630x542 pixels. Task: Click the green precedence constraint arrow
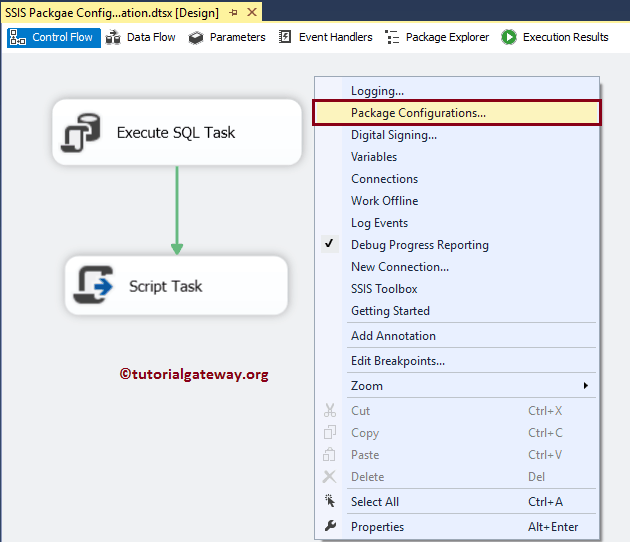[x=177, y=211]
